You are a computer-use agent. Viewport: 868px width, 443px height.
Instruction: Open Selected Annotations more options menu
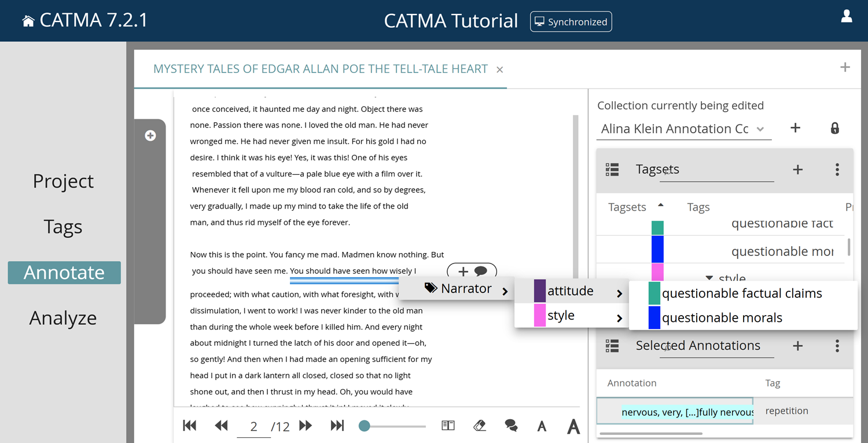[837, 346]
